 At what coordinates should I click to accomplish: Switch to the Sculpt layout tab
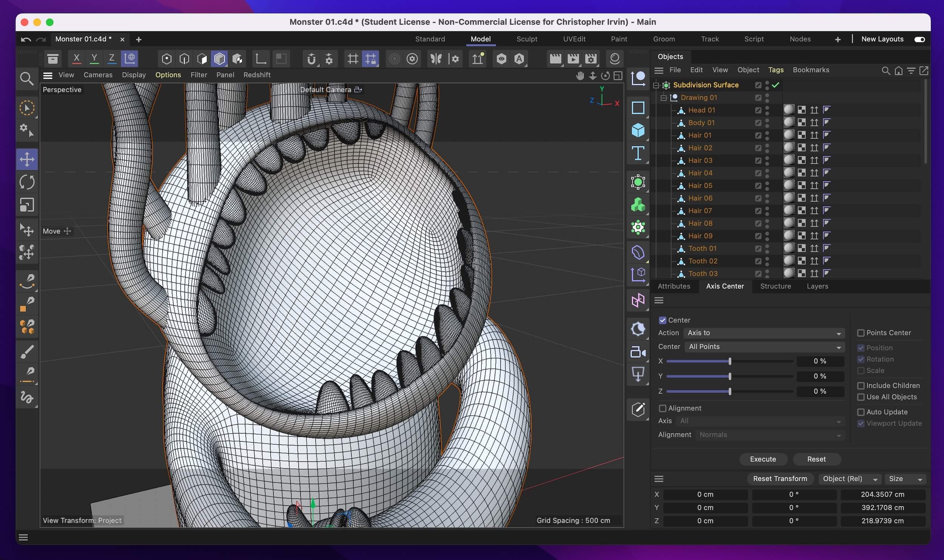tap(527, 39)
